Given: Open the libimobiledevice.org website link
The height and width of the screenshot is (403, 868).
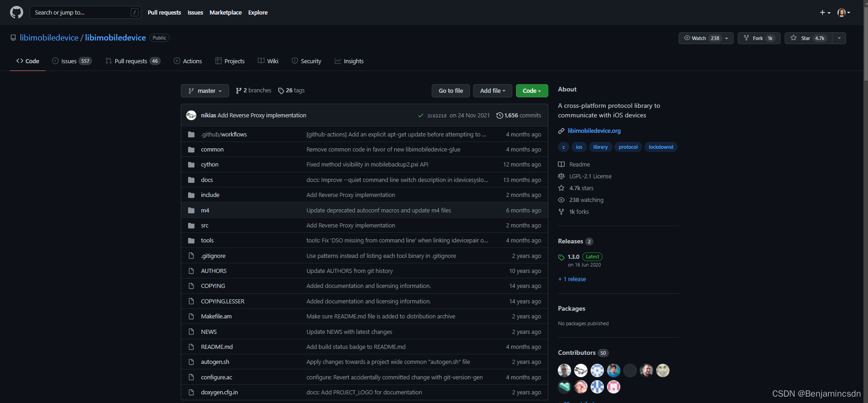Looking at the screenshot, I should click(x=594, y=131).
